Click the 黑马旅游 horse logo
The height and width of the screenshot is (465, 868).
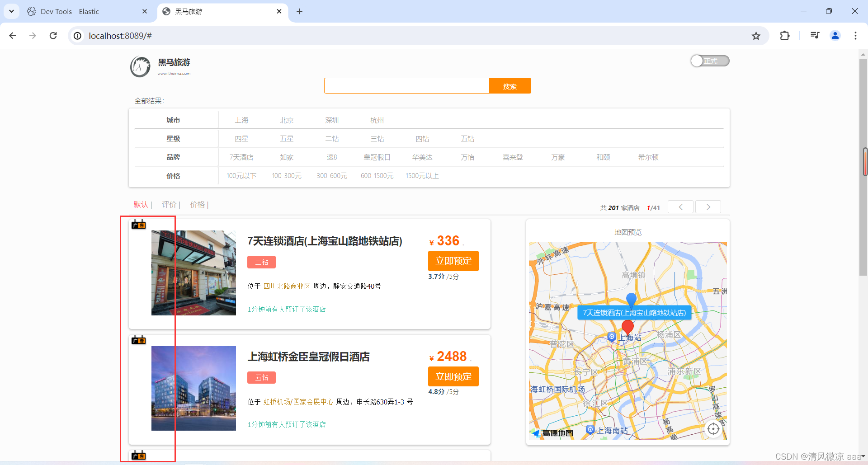coord(140,67)
